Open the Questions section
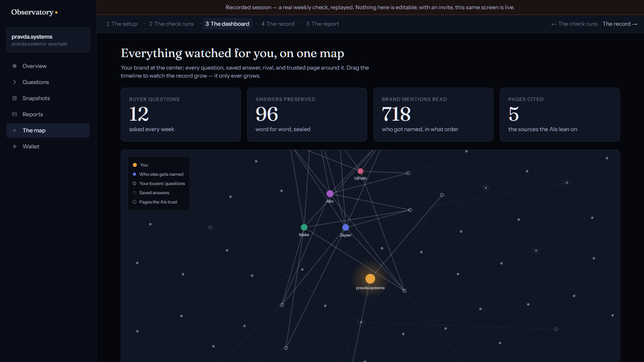644x362 pixels. pyautogui.click(x=48, y=82)
